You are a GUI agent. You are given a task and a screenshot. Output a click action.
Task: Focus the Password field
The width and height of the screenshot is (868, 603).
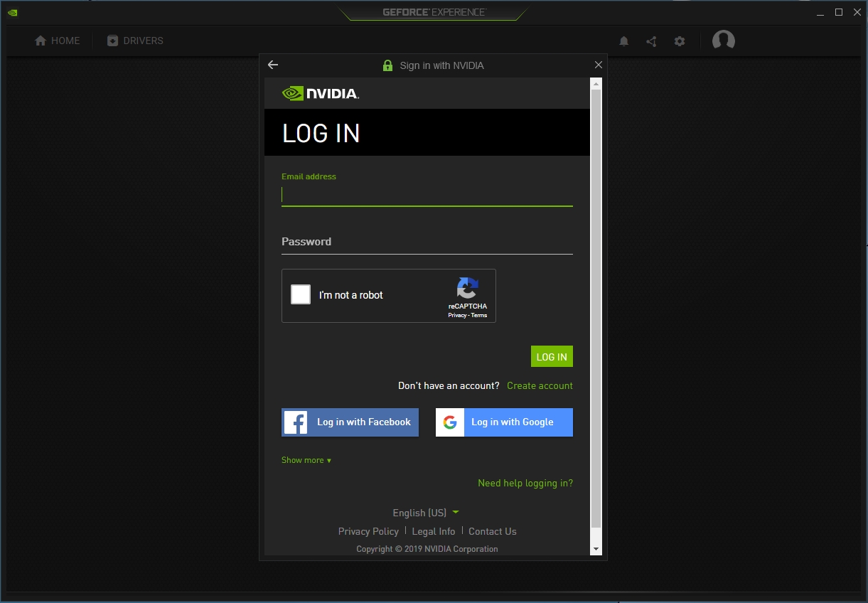point(427,242)
